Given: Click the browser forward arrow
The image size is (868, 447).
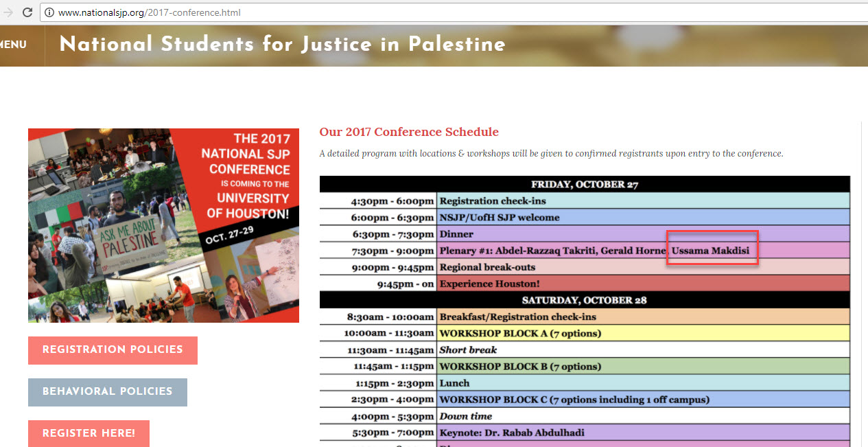Looking at the screenshot, I should point(8,12).
